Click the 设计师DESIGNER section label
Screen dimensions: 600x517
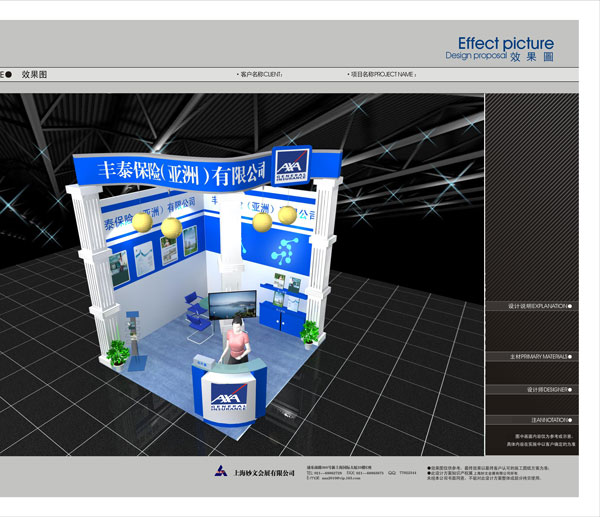pos(549,390)
